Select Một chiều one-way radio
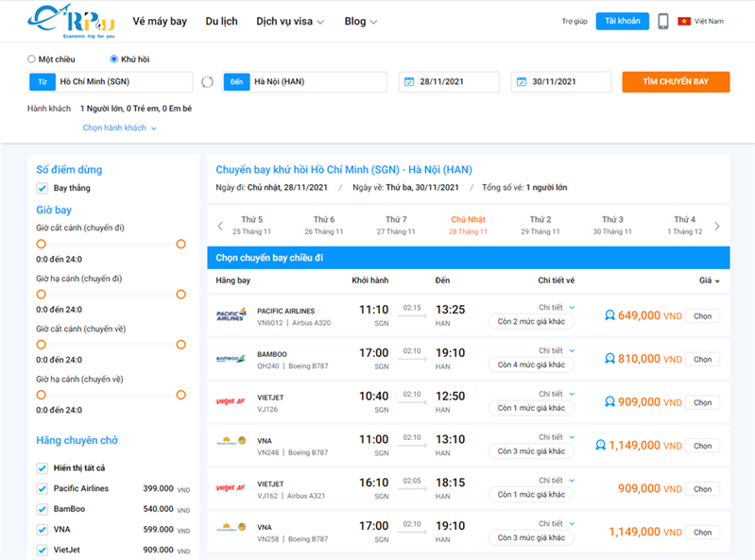755x560 pixels. (x=31, y=59)
